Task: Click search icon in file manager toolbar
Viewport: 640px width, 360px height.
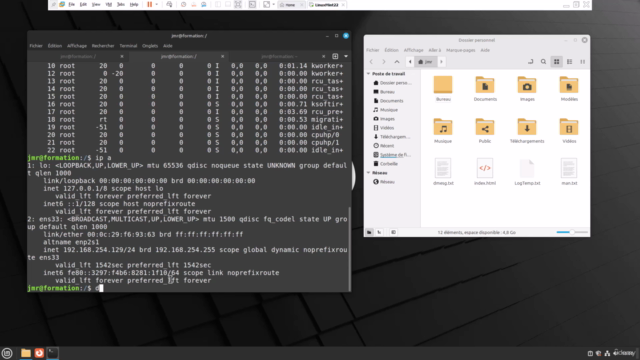Action: [543, 62]
